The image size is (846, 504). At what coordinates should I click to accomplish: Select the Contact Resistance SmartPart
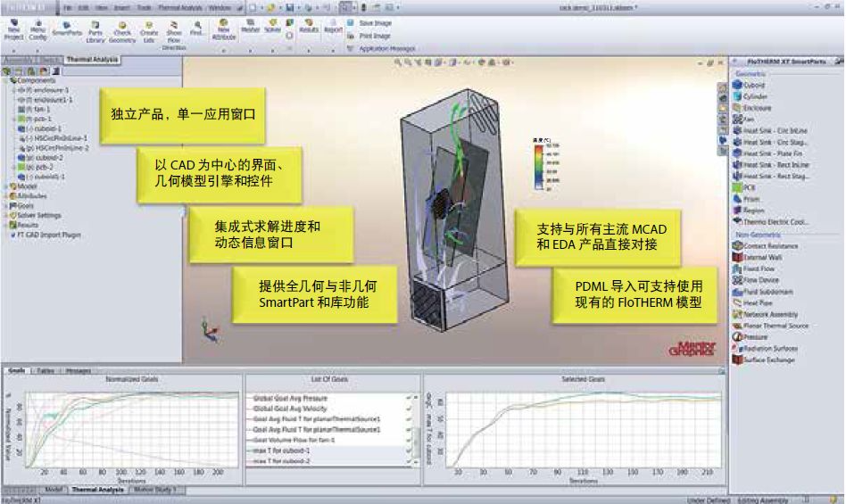[x=766, y=245]
